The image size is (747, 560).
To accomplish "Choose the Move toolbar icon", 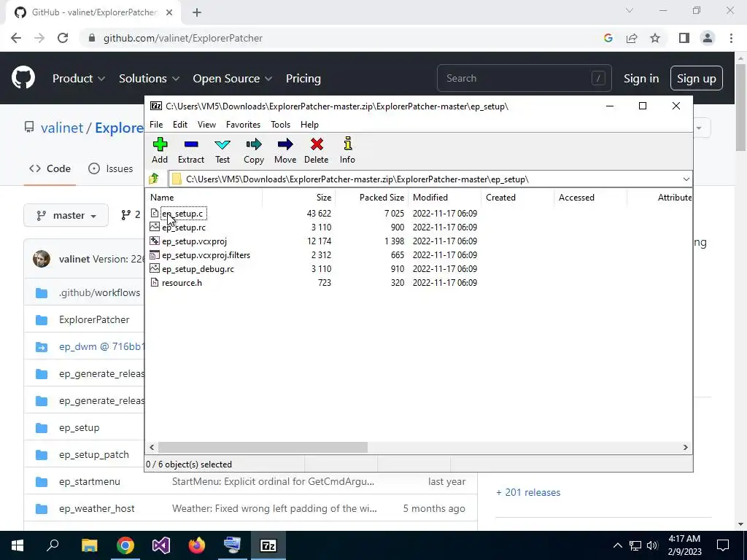I will tap(285, 144).
